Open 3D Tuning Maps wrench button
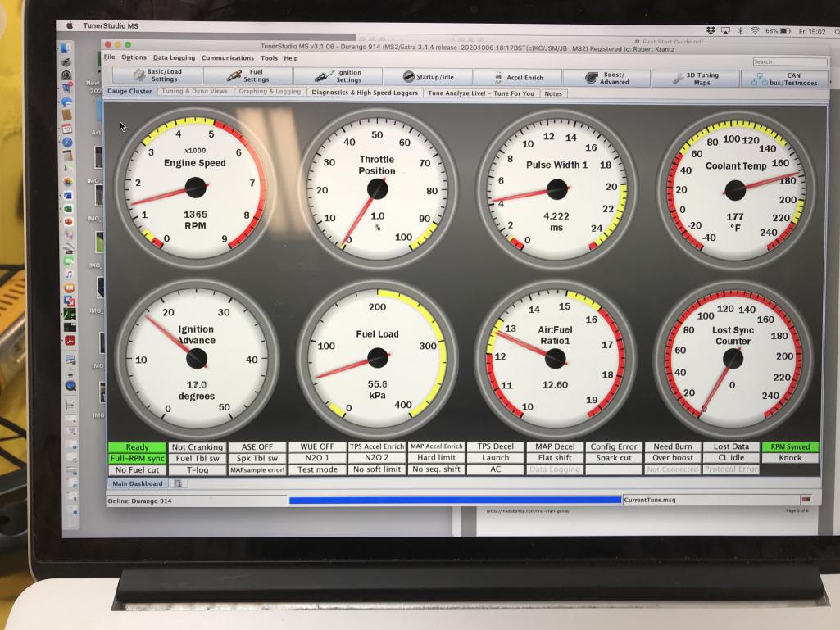Image resolution: width=840 pixels, height=630 pixels. (x=680, y=79)
